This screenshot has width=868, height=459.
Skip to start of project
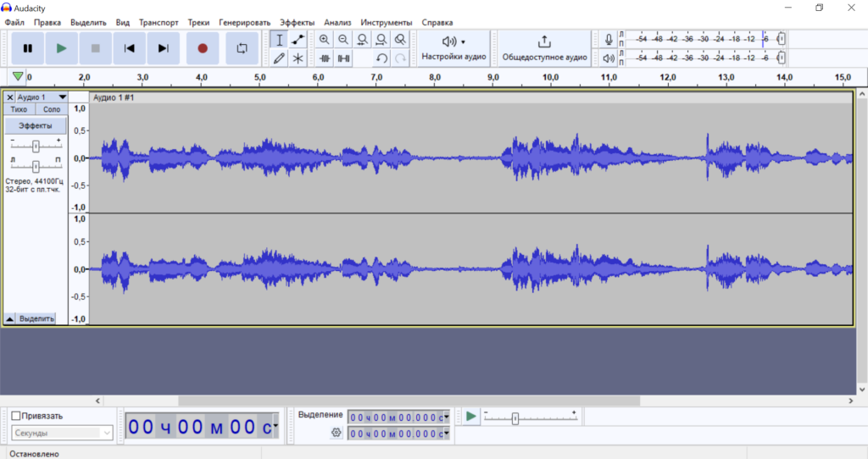click(x=130, y=48)
